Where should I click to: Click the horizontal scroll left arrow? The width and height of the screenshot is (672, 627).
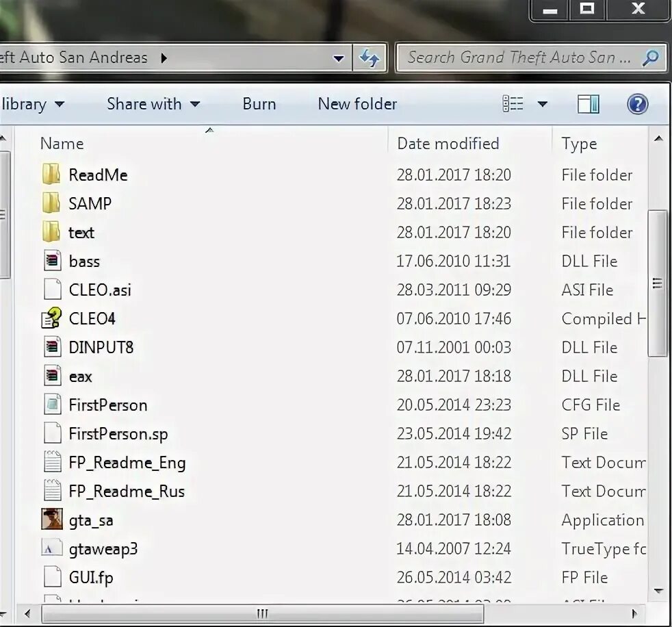[x=27, y=614]
